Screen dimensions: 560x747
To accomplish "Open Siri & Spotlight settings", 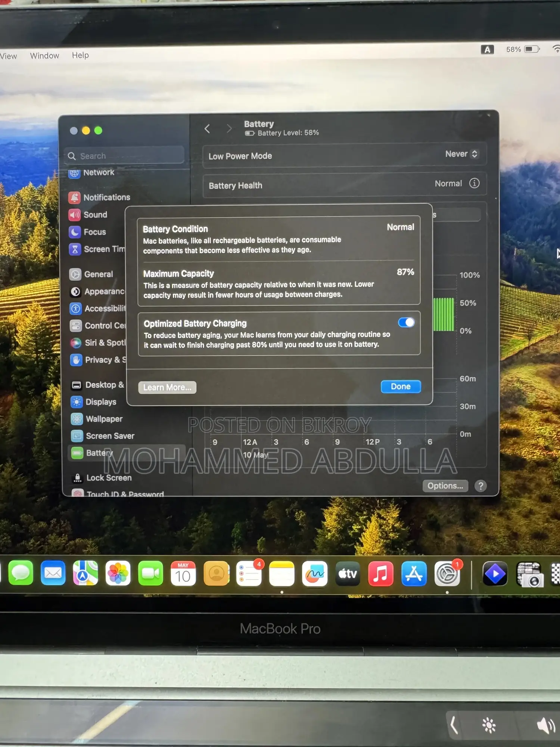I will (98, 342).
